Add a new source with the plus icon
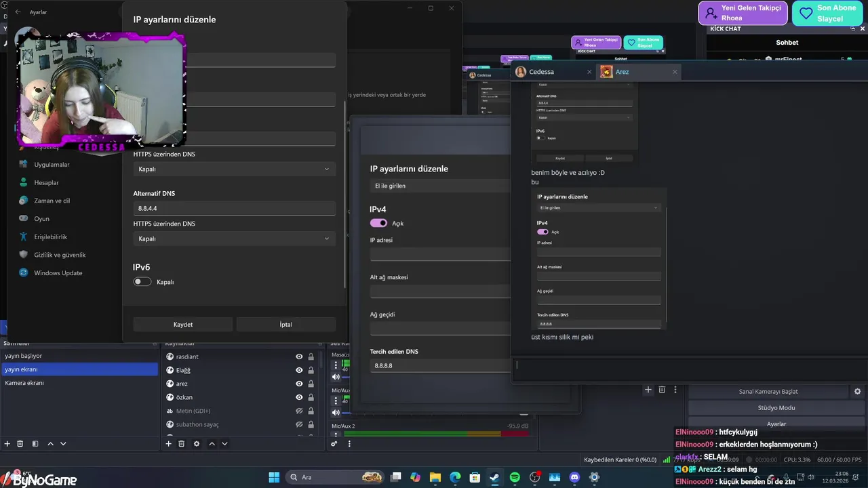Viewport: 868px width, 488px height. coord(169,444)
